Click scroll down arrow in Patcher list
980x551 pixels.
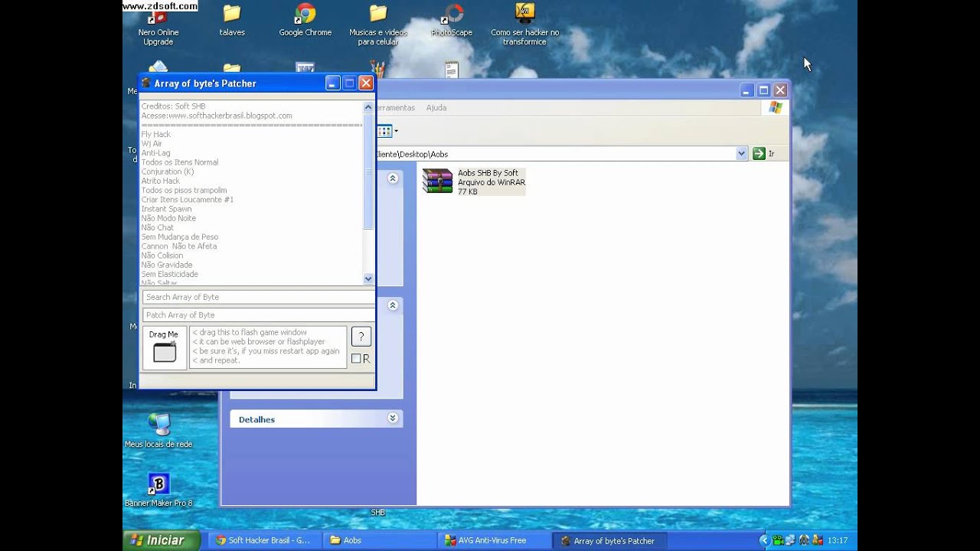click(x=368, y=279)
